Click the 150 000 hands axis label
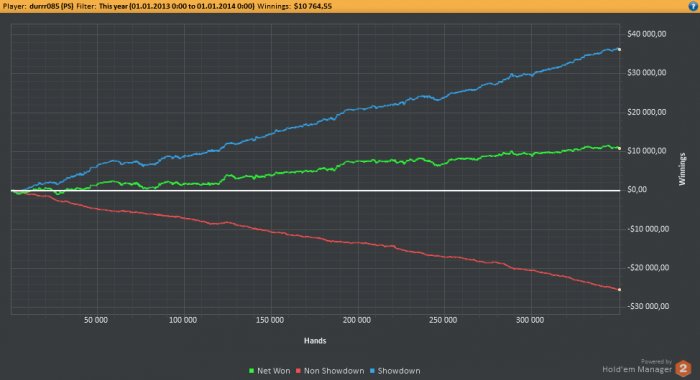The height and width of the screenshot is (380, 700). [x=270, y=320]
